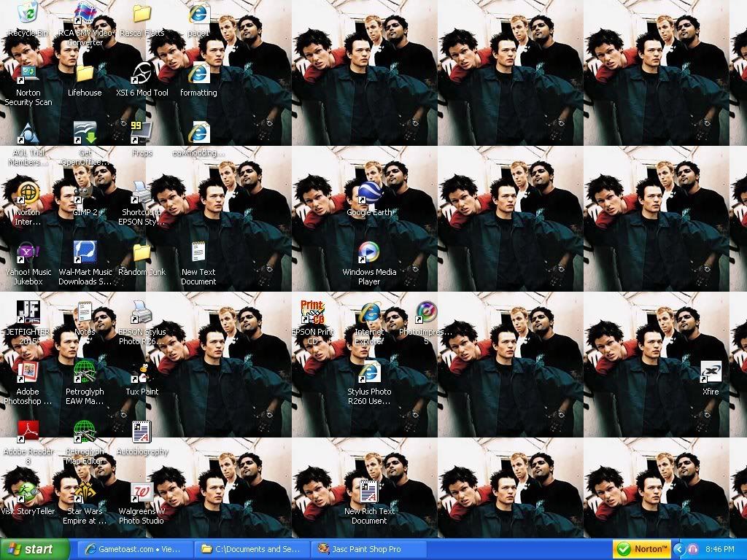The width and height of the screenshot is (747, 560).
Task: Select the page1 Internet Explorer file
Action: [198, 13]
